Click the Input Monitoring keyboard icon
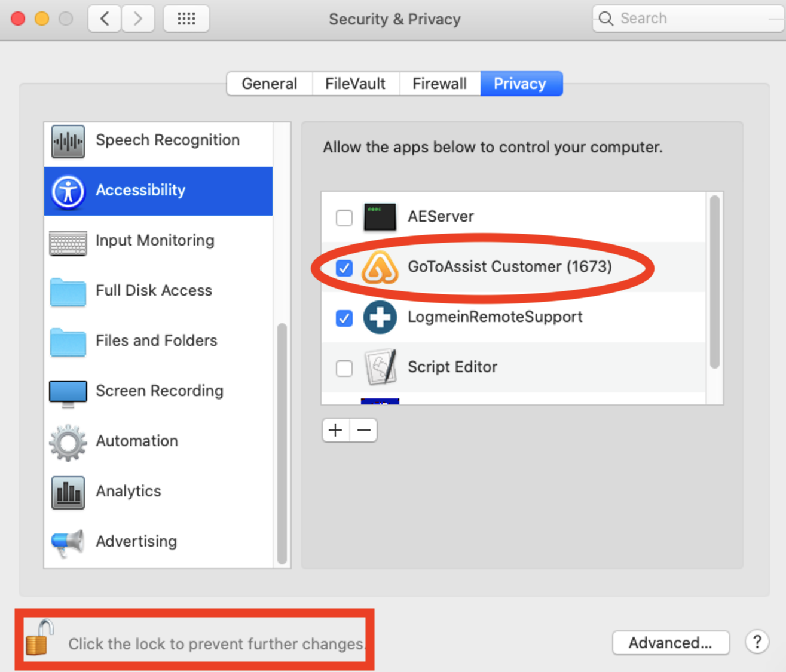This screenshot has height=672, width=786. 68,243
